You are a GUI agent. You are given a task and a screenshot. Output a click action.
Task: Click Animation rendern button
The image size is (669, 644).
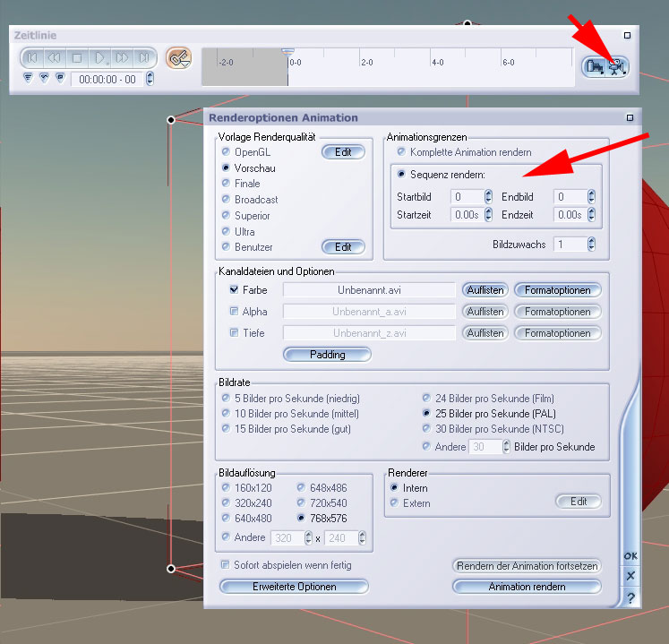(527, 587)
